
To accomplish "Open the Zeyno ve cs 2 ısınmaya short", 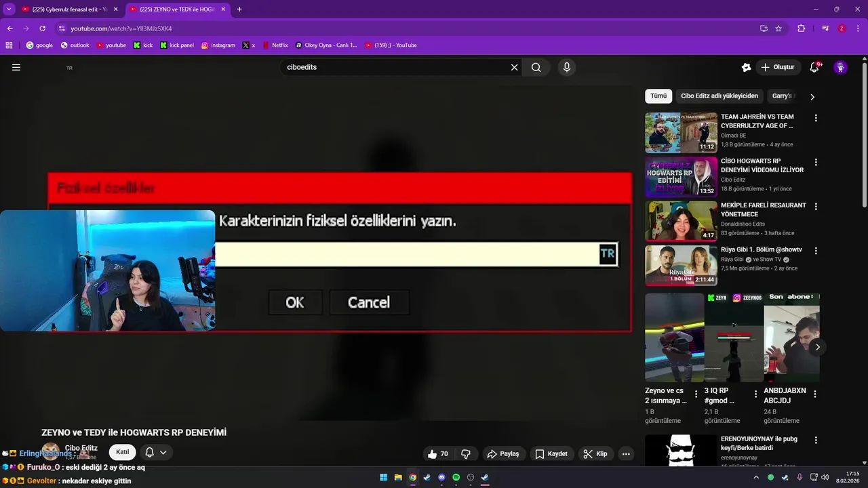I will [674, 338].
